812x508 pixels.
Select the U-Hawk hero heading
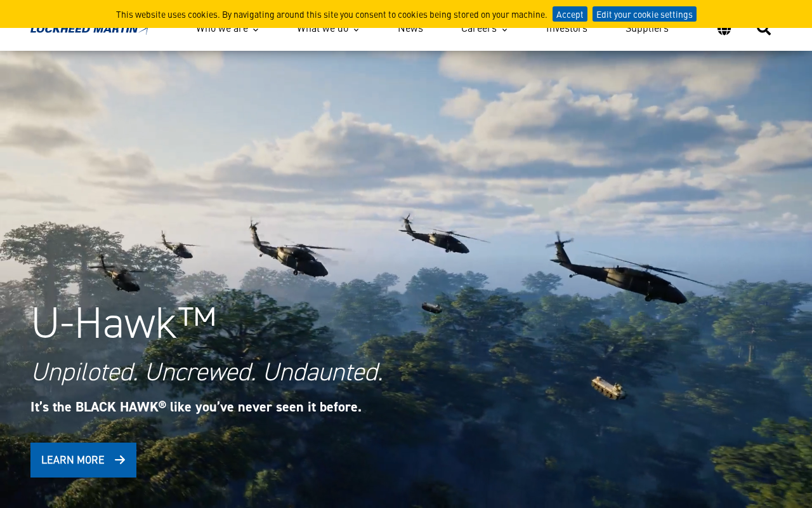[x=124, y=323]
